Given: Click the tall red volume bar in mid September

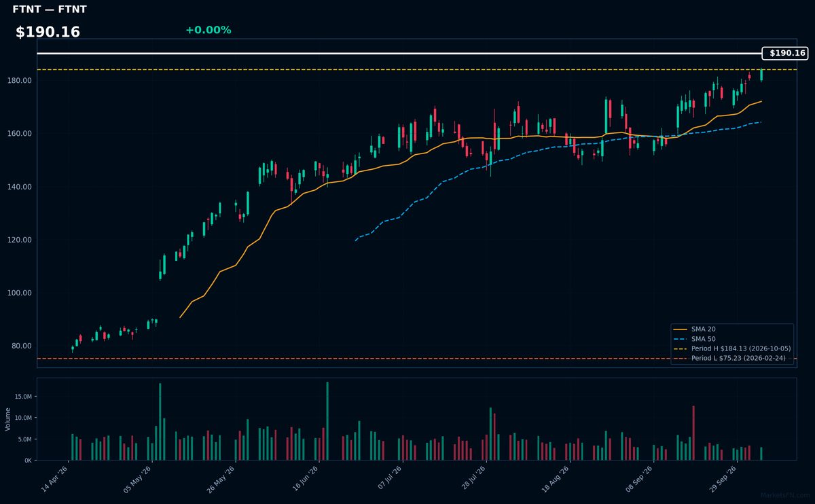Looking at the screenshot, I should coord(693,433).
